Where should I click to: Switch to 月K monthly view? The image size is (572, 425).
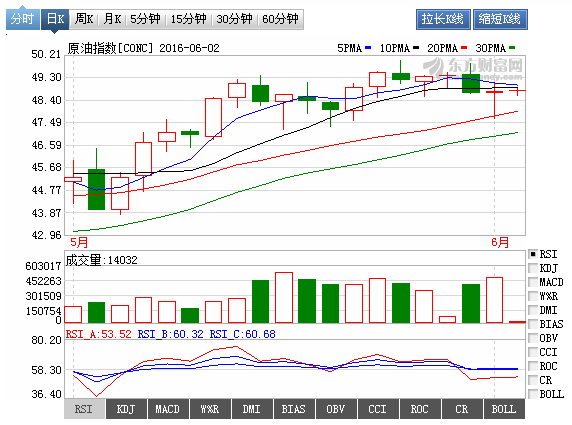click(112, 19)
